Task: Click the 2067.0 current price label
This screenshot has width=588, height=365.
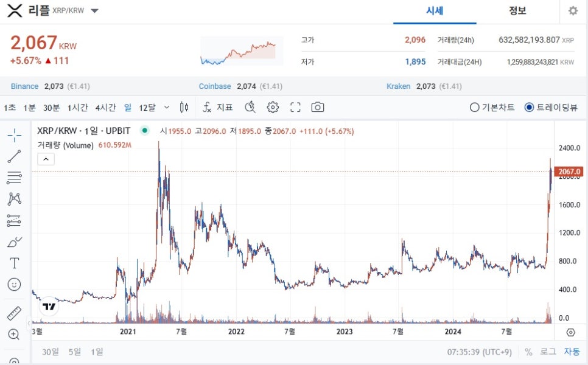Action: coord(569,172)
